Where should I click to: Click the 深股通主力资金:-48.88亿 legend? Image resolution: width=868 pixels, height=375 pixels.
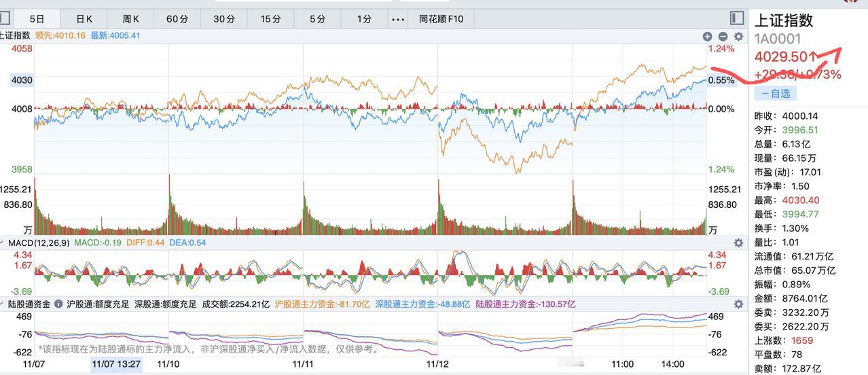(422, 304)
